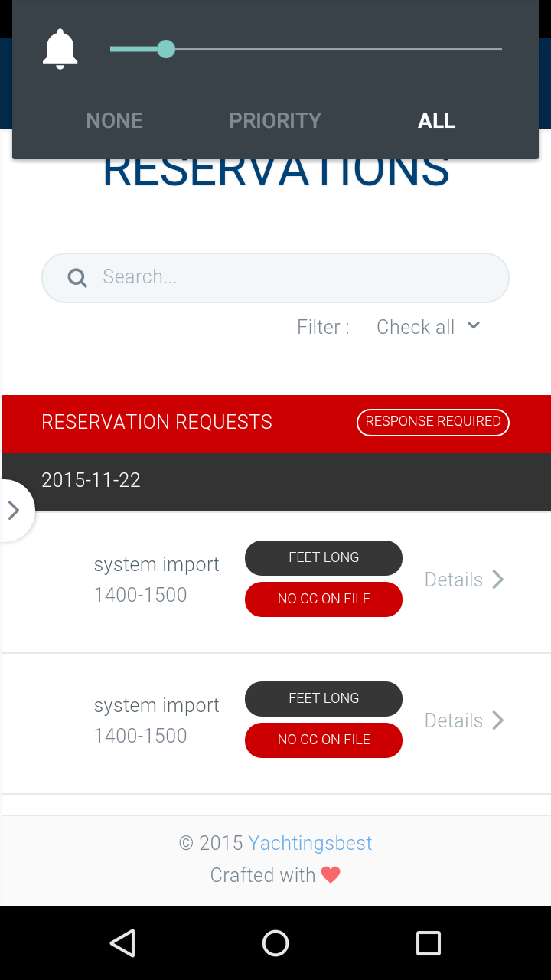
Task: Click the RESPONSE REQUIRED badge
Action: (x=432, y=422)
